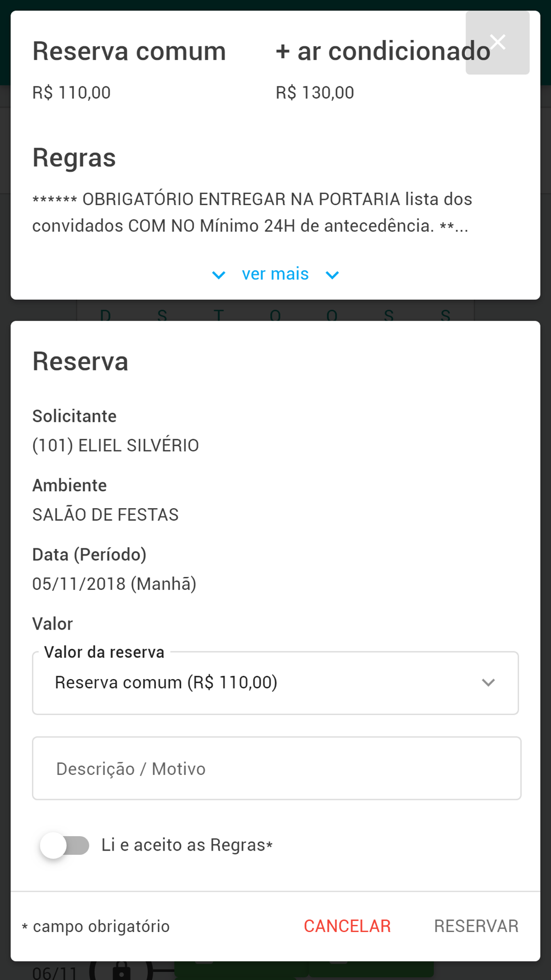Image resolution: width=551 pixels, height=980 pixels.
Task: Click the chevron right of 'ver mais'
Action: coord(332,275)
